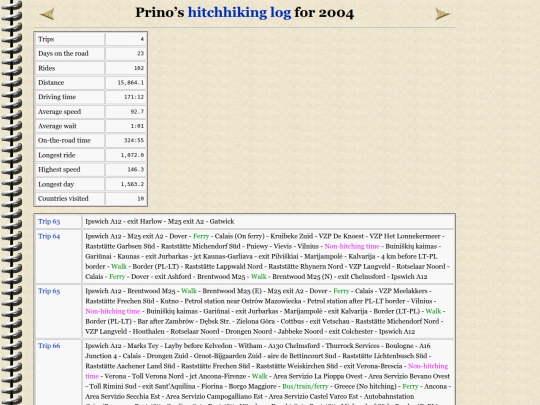Click the longest day value 1,563.2

pos(132,184)
